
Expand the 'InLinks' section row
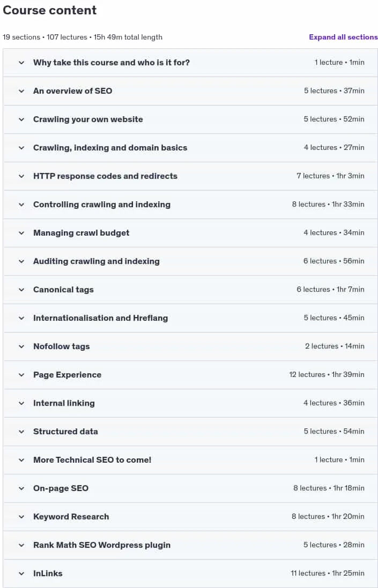[x=191, y=574]
